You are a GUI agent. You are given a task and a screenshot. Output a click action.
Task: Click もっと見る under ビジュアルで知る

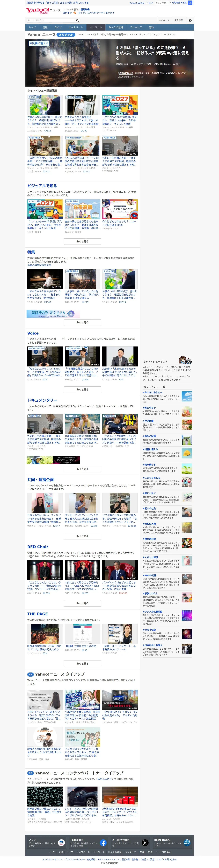pos(82,241)
